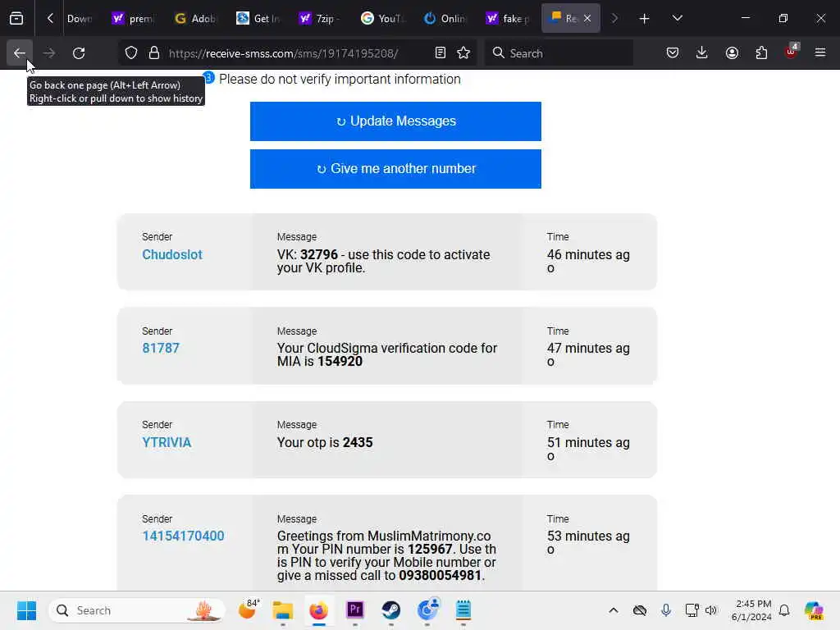Switch to the 'Get In' tab

258,19
